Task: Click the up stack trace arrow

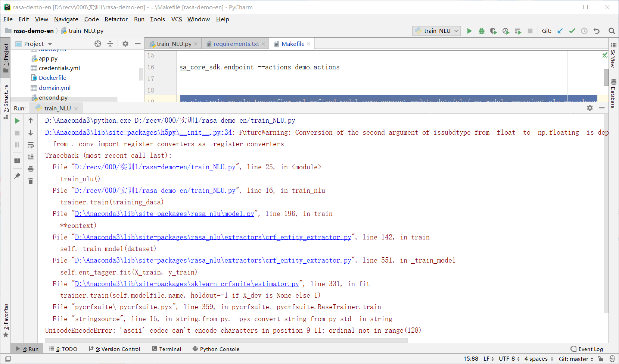Action: point(31,120)
